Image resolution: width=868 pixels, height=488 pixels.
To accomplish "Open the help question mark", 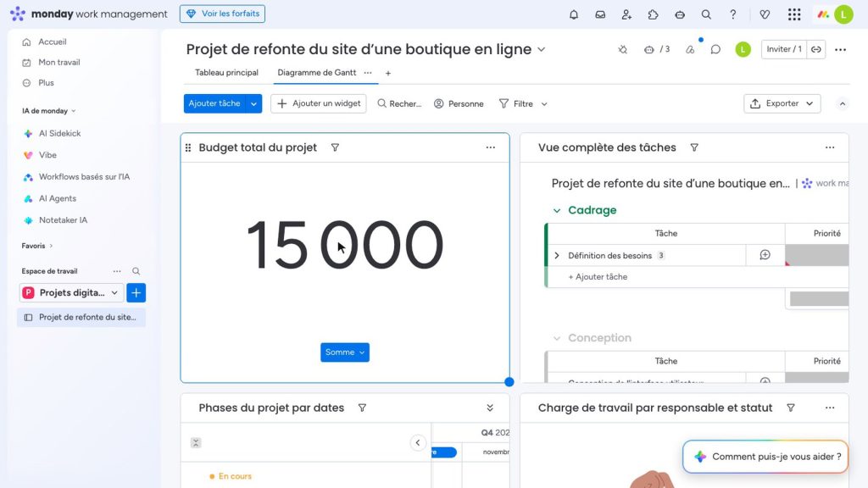I will 733,14.
